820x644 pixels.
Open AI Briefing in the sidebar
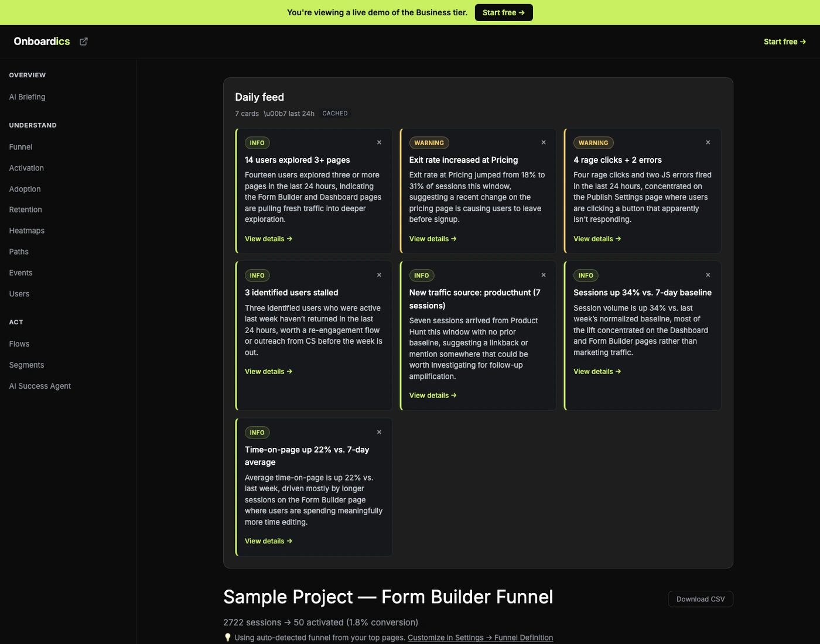click(27, 97)
